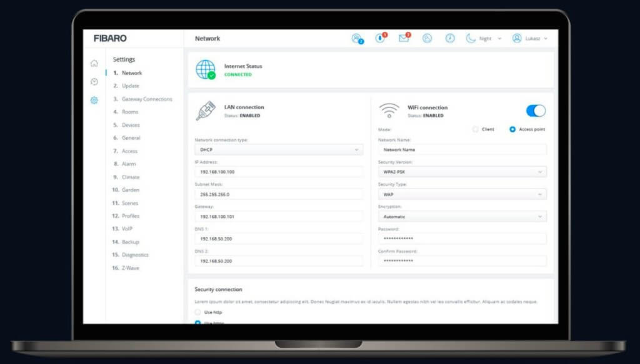
Task: Click the DNS 2 field
Action: (279, 261)
